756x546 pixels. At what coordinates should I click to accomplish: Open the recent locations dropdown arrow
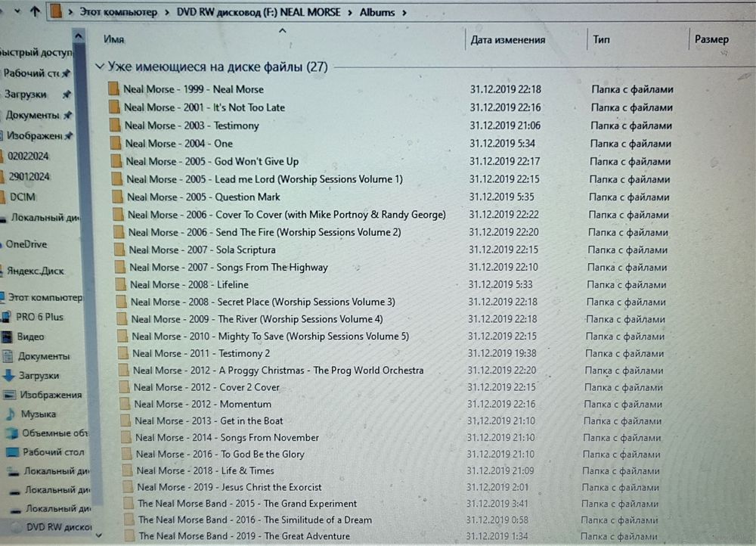coord(17,11)
